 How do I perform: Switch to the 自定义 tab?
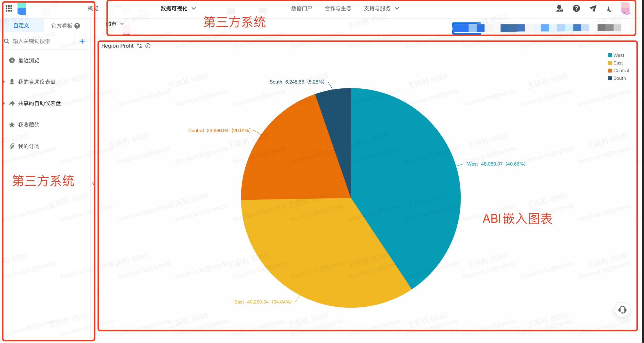pos(21,26)
